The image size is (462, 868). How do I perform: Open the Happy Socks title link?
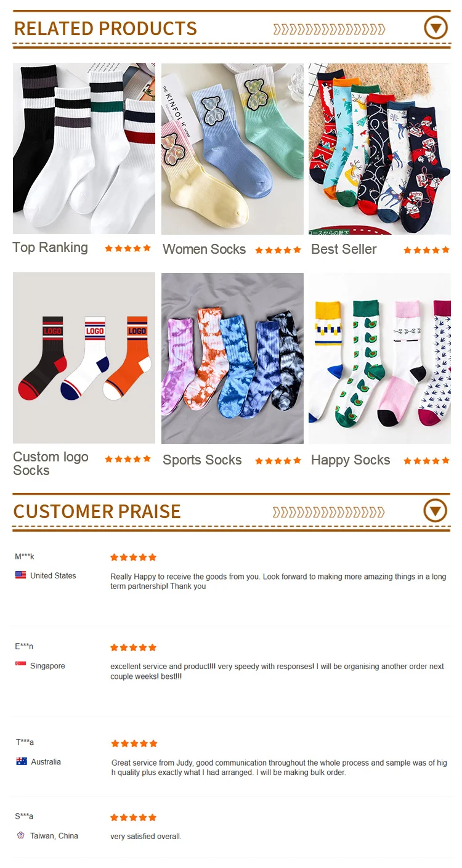[351, 460]
